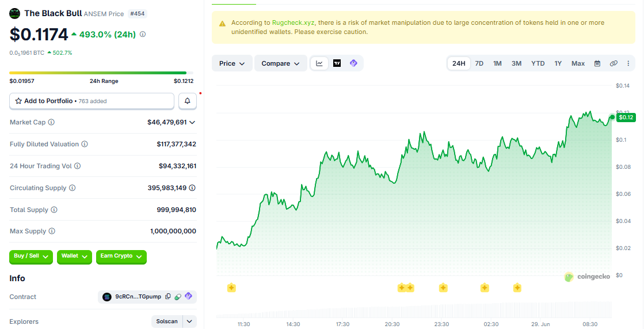Click warning triangle icon in alert banner
644x329 pixels.
tap(222, 24)
